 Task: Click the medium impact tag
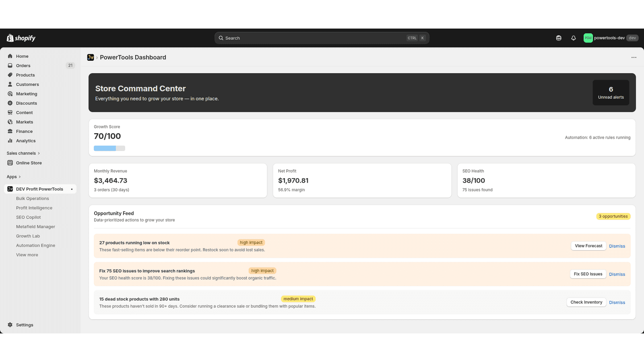point(298,299)
